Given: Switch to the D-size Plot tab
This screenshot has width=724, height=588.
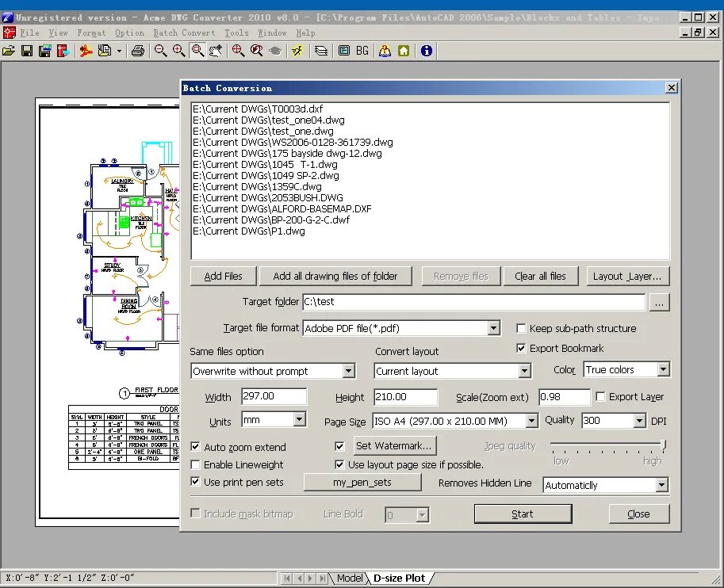Looking at the screenshot, I should pyautogui.click(x=399, y=578).
